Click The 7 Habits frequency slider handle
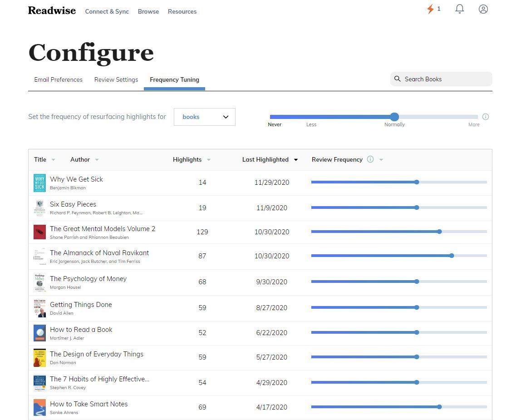Image resolution: width=521 pixels, height=420 pixels. point(417,382)
